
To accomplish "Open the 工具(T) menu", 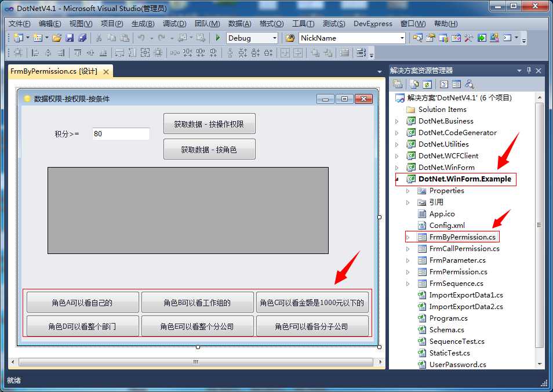I will click(x=303, y=24).
